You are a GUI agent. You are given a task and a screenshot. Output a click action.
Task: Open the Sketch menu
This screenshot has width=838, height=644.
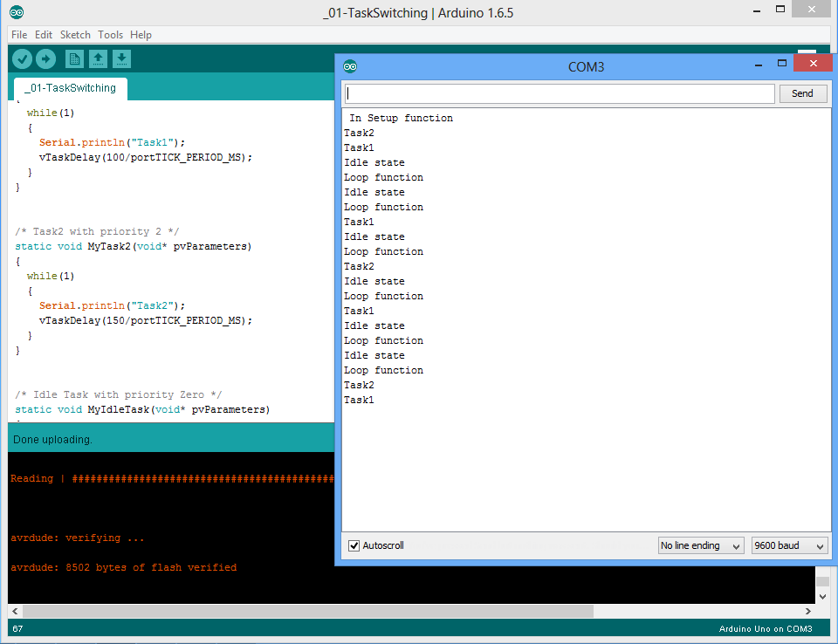75,35
